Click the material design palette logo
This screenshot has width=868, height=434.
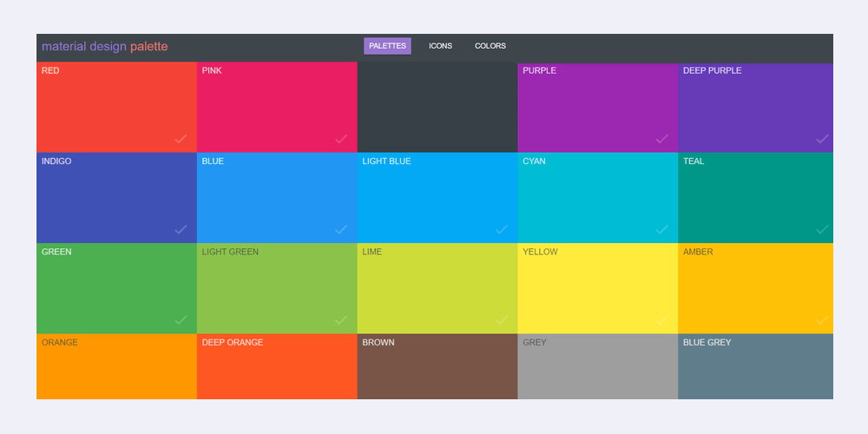point(105,47)
